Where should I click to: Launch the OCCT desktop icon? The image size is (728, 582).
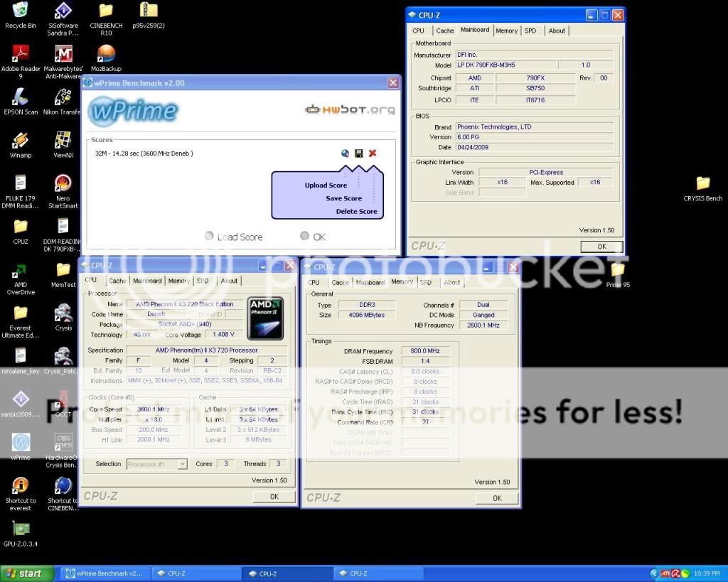click(x=63, y=402)
